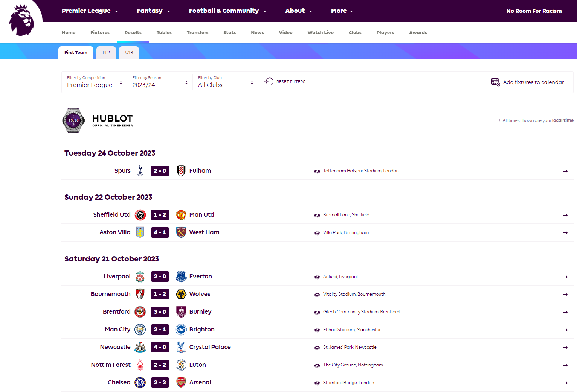Switch to the U18 tab
Screen dimensions: 577x392
129,53
